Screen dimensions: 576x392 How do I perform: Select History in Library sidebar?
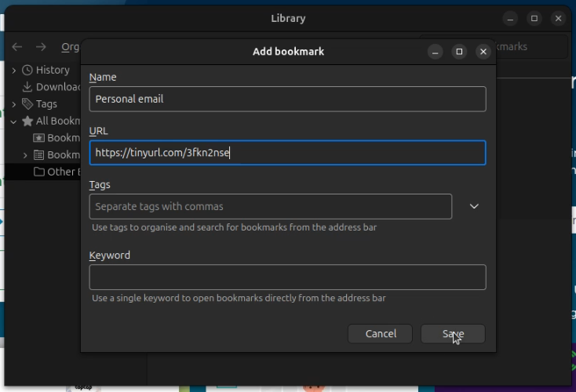(x=53, y=70)
